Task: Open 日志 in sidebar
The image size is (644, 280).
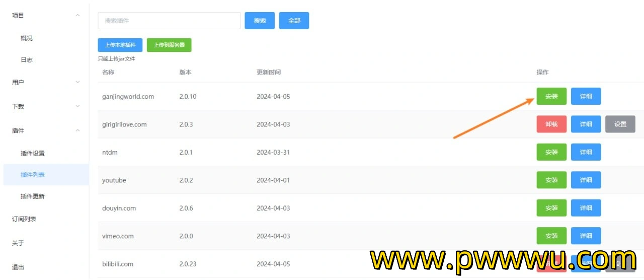Action: (x=27, y=60)
